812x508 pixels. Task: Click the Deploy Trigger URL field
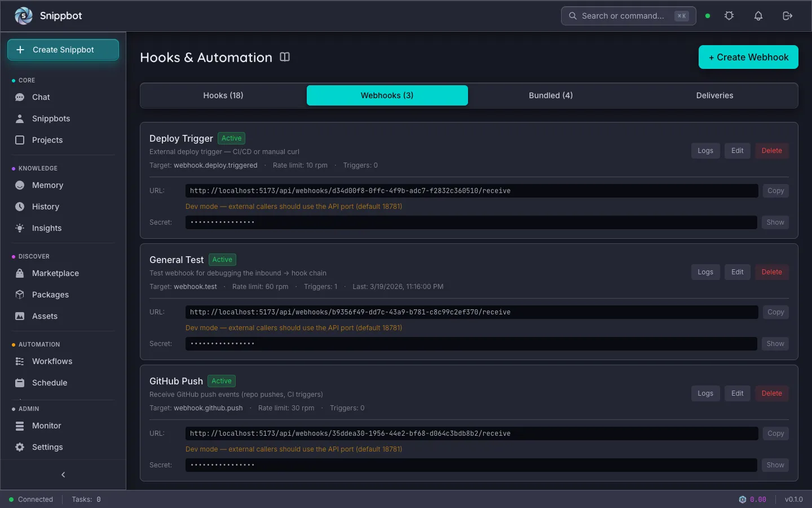pyautogui.click(x=471, y=191)
